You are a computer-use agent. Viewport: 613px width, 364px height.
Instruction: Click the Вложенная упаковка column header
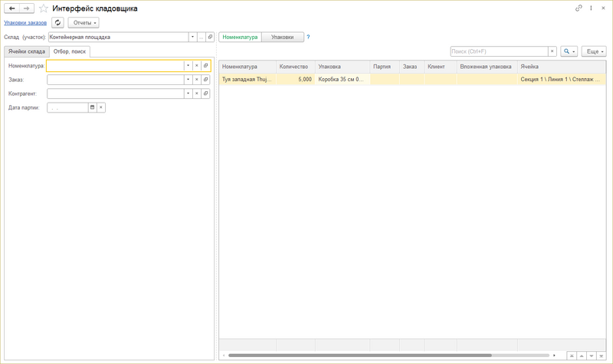point(487,67)
